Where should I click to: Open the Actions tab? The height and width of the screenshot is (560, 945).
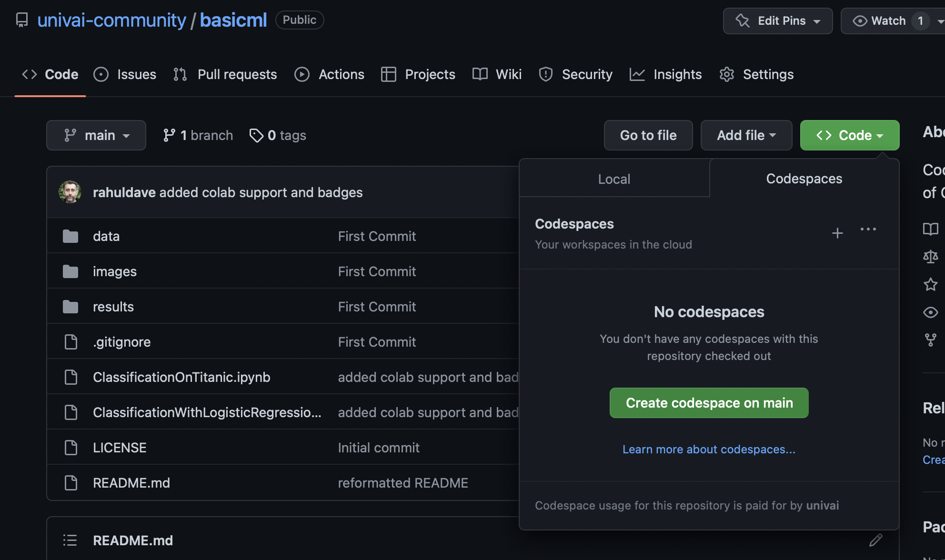(330, 74)
